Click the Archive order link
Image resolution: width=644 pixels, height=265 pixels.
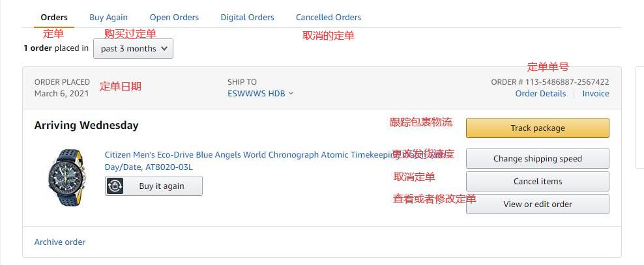pyautogui.click(x=60, y=242)
